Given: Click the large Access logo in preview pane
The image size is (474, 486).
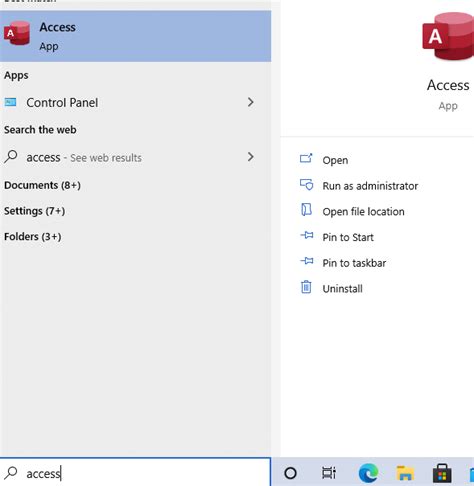Looking at the screenshot, I should point(448,36).
